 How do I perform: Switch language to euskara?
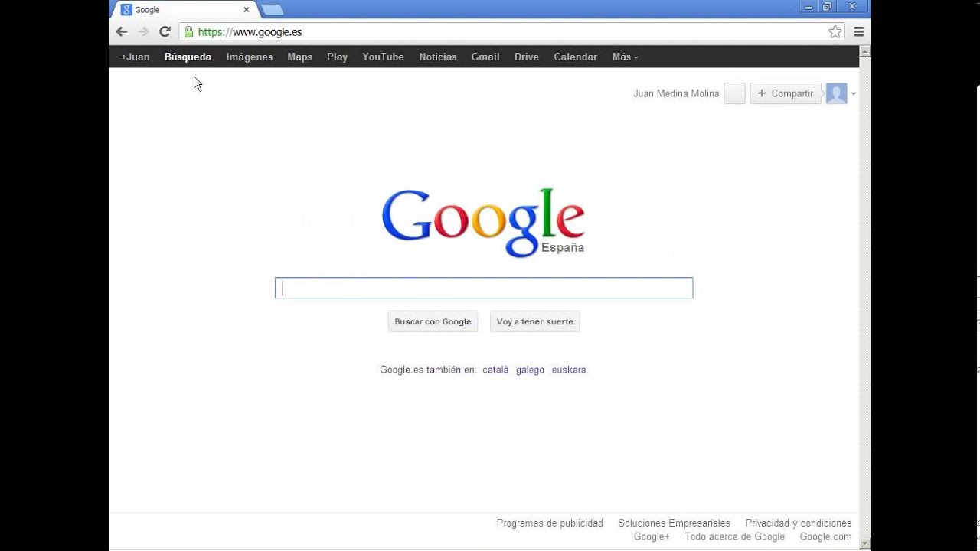[569, 370]
